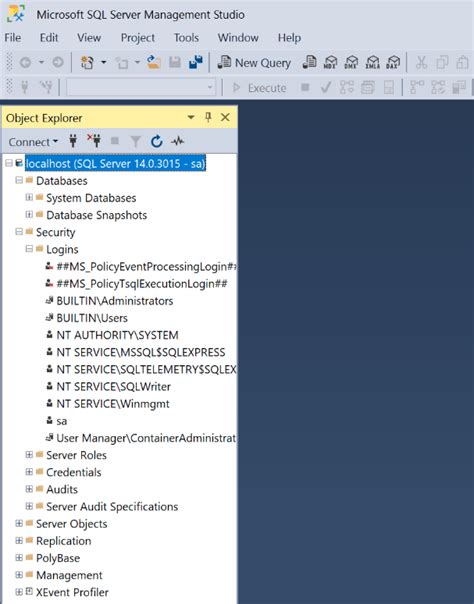Expand the Credentials folder
The width and height of the screenshot is (474, 604).
coord(29,472)
